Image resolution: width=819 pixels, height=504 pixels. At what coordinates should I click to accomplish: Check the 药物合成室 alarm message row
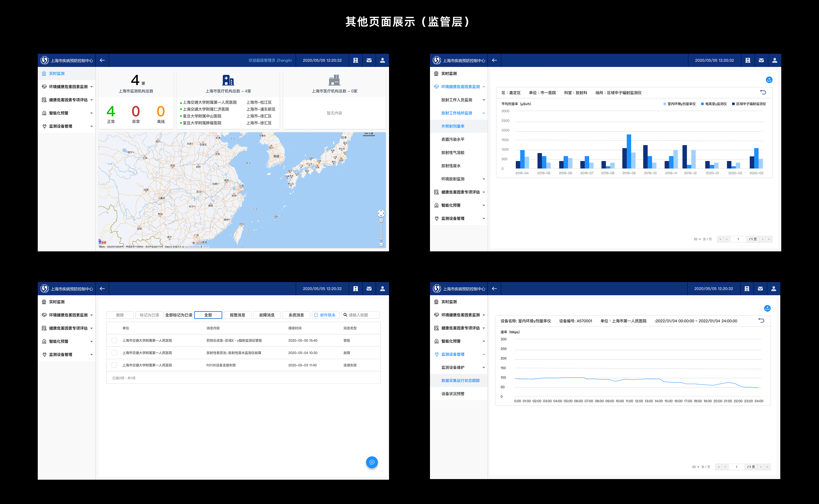115,340
